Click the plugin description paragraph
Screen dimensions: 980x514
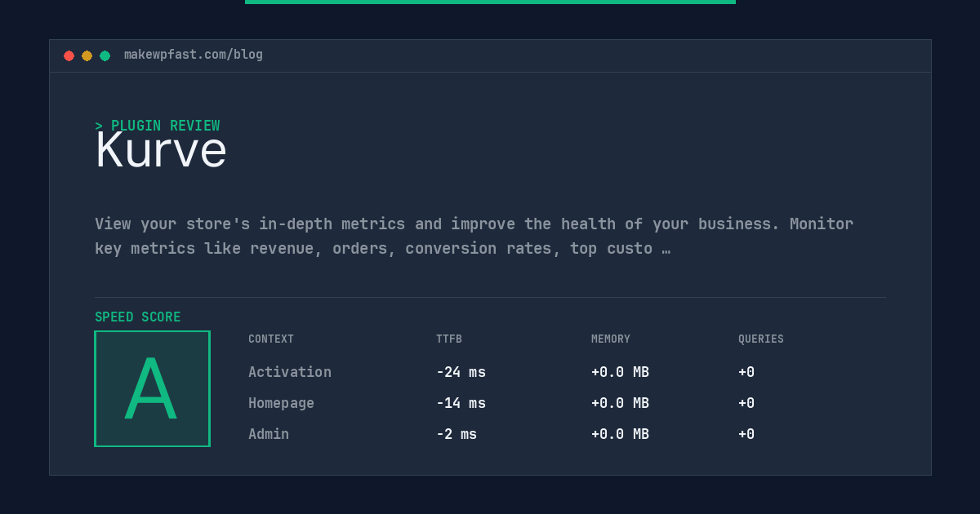474,236
